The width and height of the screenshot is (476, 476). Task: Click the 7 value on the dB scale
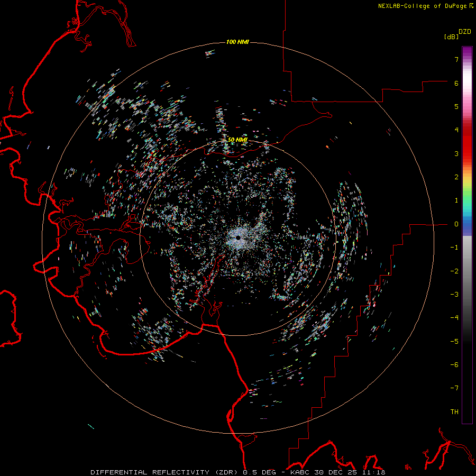(456, 59)
